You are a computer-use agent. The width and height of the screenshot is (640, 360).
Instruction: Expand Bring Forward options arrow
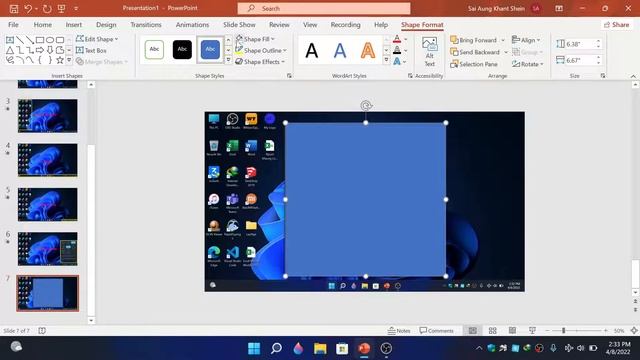coord(503,40)
